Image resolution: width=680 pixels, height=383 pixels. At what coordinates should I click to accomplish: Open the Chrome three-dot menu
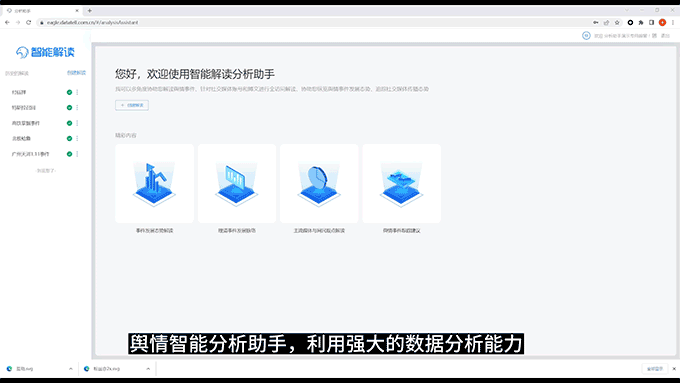(x=673, y=23)
